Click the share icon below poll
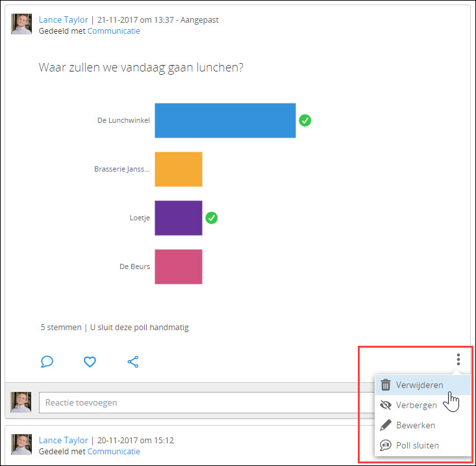 pos(133,361)
